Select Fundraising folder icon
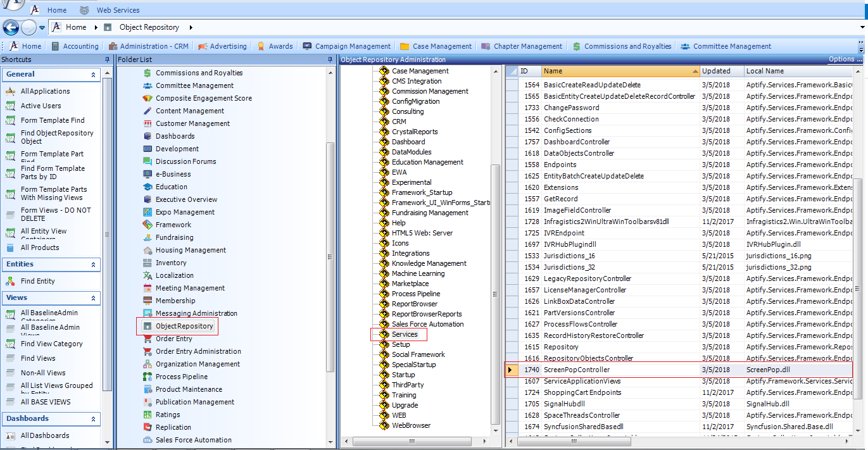The height and width of the screenshot is (450, 868). click(x=148, y=237)
